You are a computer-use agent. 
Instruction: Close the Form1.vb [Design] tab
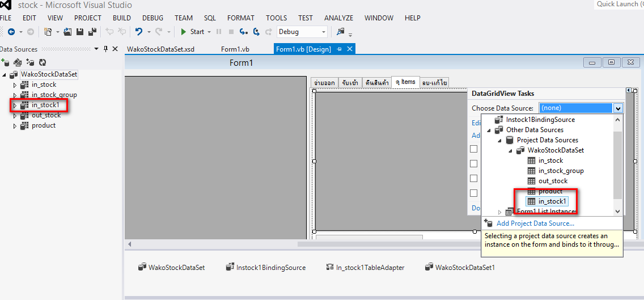click(x=350, y=49)
